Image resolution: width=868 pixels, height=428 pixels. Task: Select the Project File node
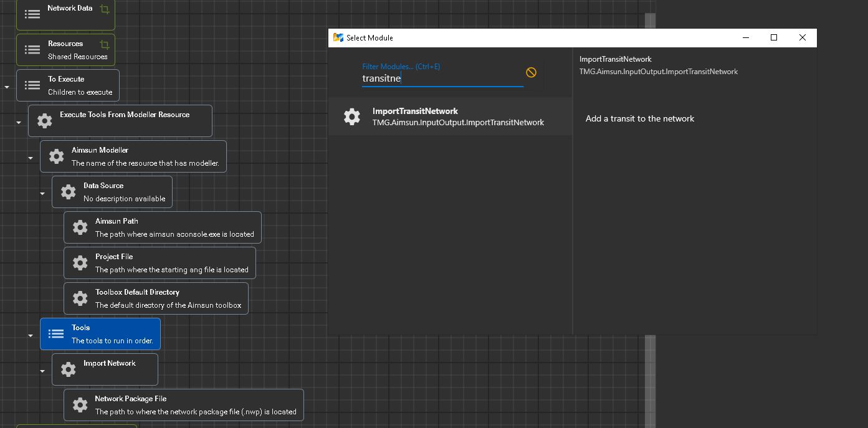pyautogui.click(x=160, y=262)
